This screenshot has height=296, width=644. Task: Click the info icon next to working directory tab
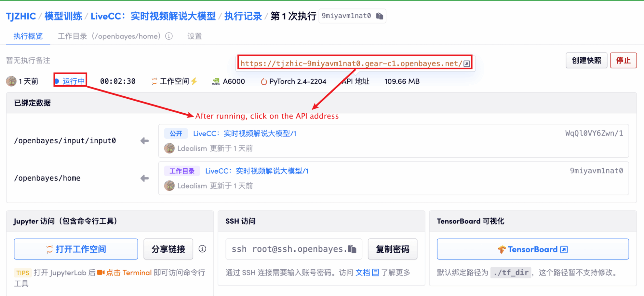[x=169, y=36]
